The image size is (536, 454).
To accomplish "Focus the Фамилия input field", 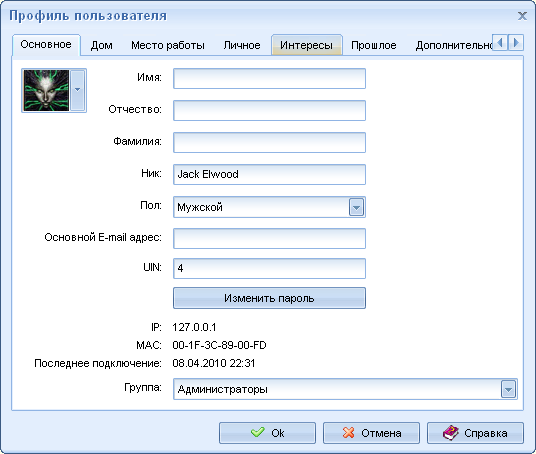I will [x=269, y=143].
